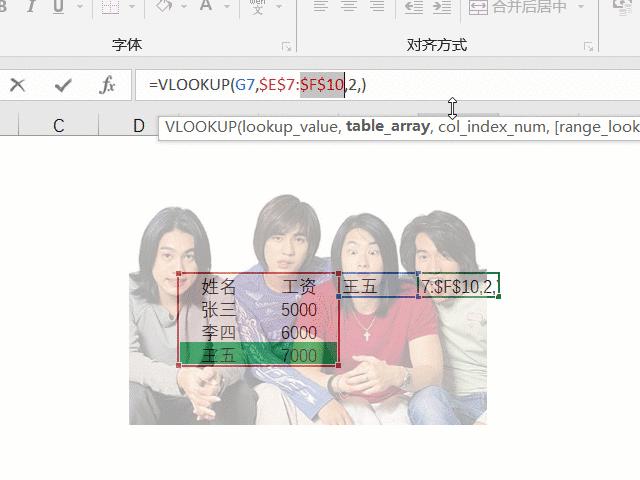Select the green highlighted 王五 cell in table
The width and height of the screenshot is (640, 480).
[219, 355]
